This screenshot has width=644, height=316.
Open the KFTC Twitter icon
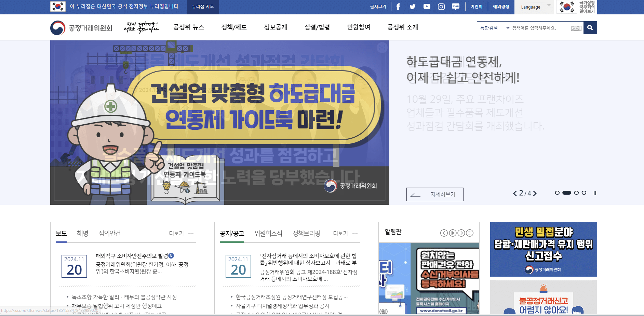point(412,7)
